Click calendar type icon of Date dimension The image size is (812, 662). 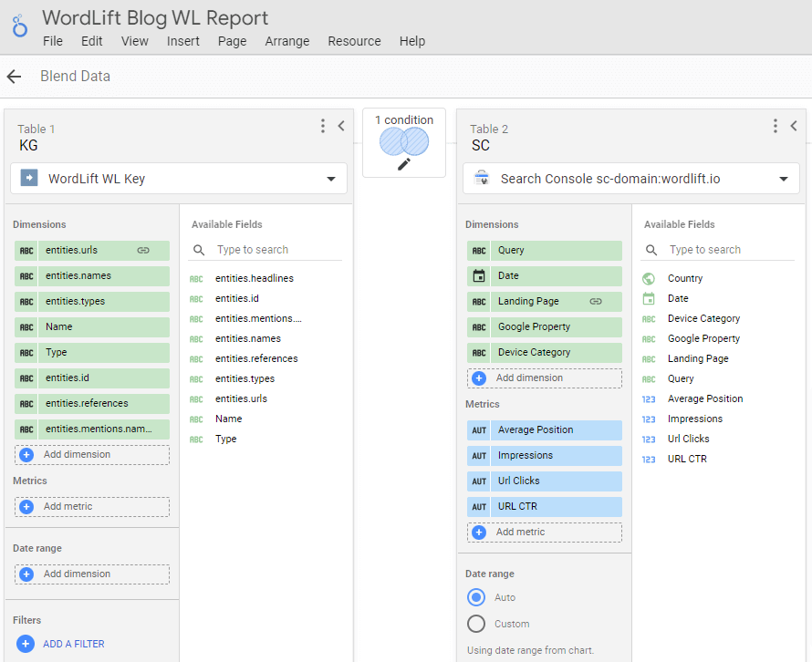point(479,276)
